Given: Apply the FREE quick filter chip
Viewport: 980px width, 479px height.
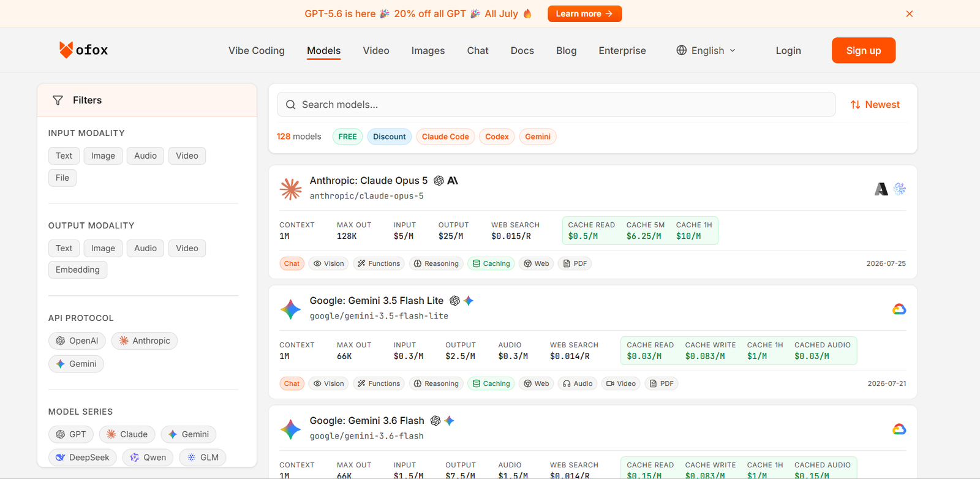Looking at the screenshot, I should (x=348, y=137).
